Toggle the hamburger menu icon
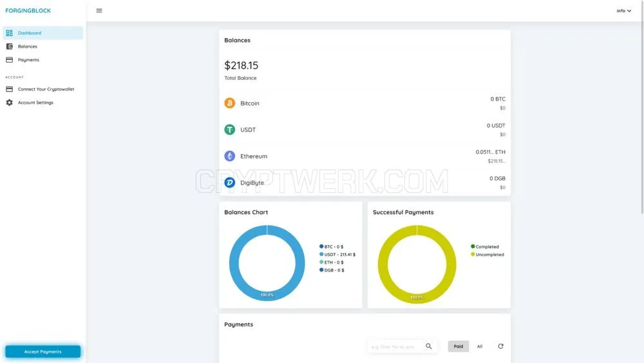Screen dimensions: 644x363 pyautogui.click(x=99, y=11)
